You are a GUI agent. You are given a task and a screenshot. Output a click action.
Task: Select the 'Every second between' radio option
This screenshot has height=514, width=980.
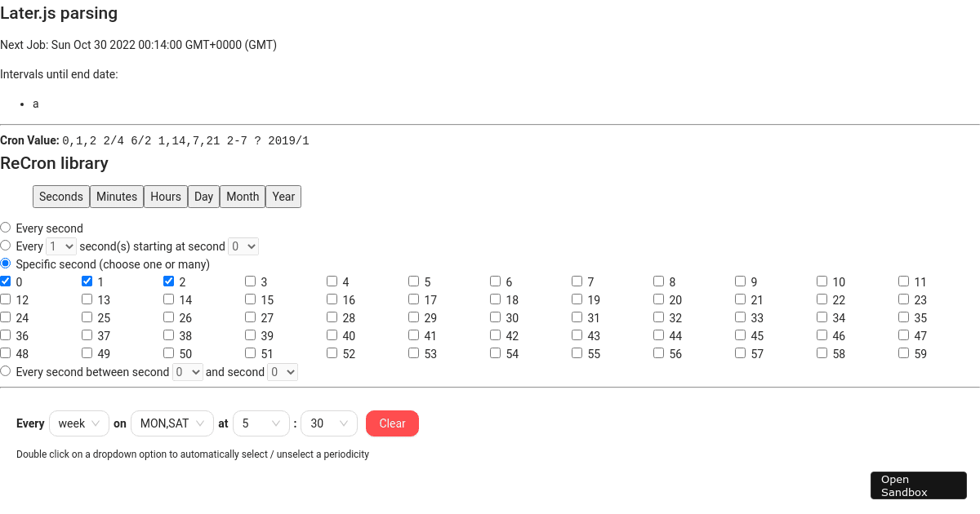[x=6, y=371]
